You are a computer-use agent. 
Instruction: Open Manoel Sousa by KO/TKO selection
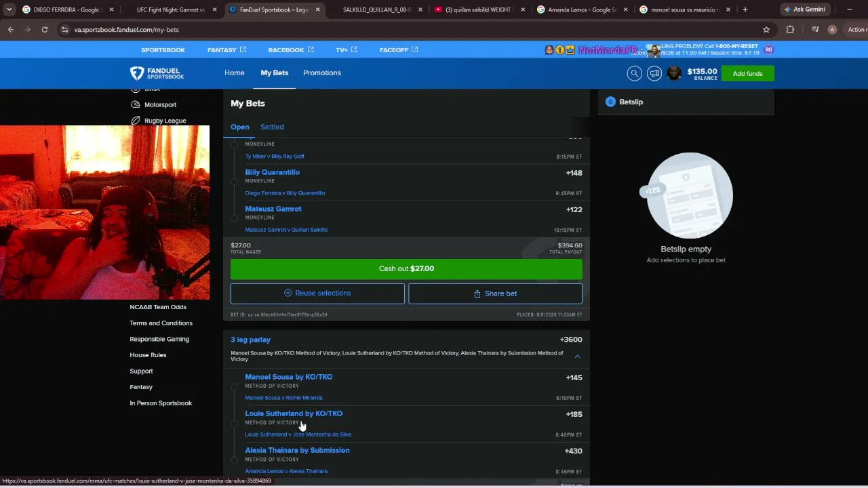point(289,377)
